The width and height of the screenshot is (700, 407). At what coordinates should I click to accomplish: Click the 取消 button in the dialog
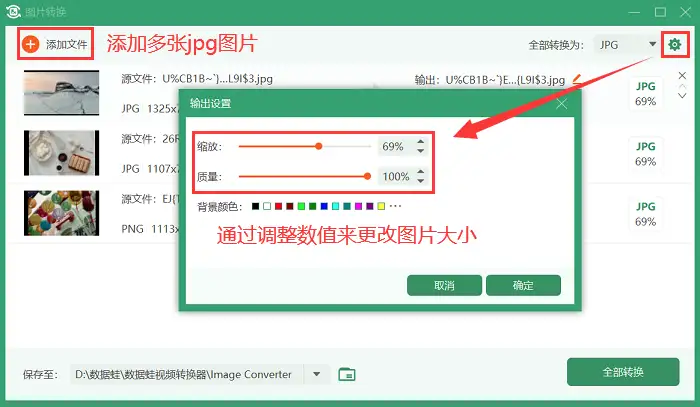click(444, 285)
